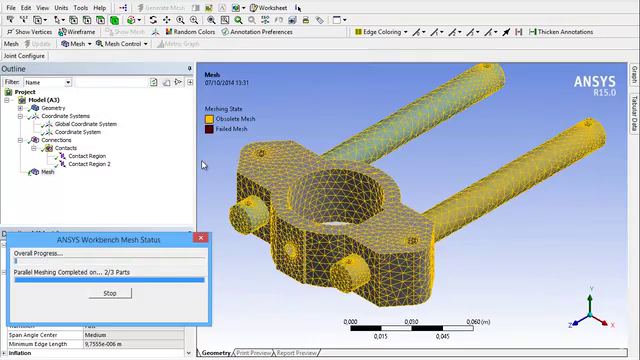
Task: Click the coordinate triad icon beside Show Mesh
Action: [155, 32]
